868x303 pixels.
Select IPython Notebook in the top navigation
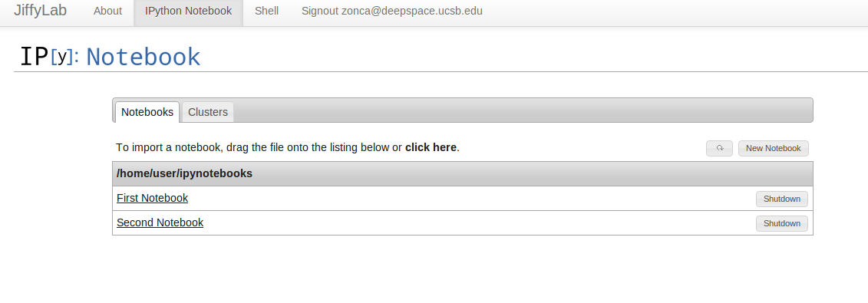click(188, 11)
